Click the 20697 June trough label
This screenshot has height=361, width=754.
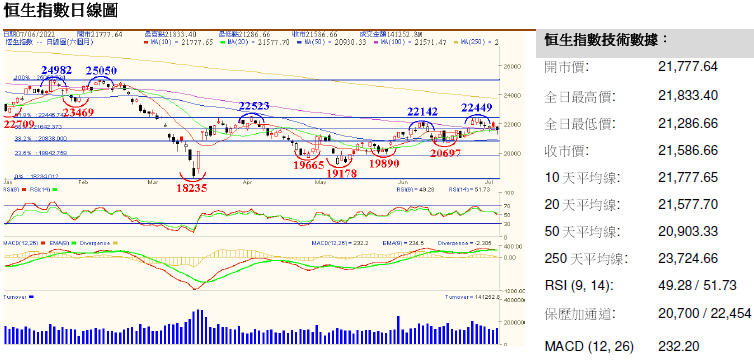446,153
